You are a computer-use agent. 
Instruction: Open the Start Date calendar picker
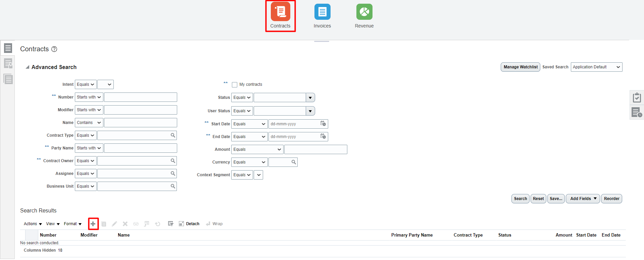point(323,124)
